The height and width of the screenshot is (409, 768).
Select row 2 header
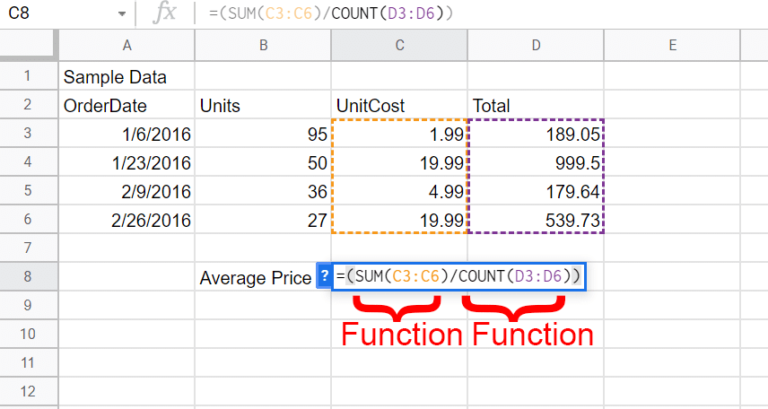coord(28,104)
